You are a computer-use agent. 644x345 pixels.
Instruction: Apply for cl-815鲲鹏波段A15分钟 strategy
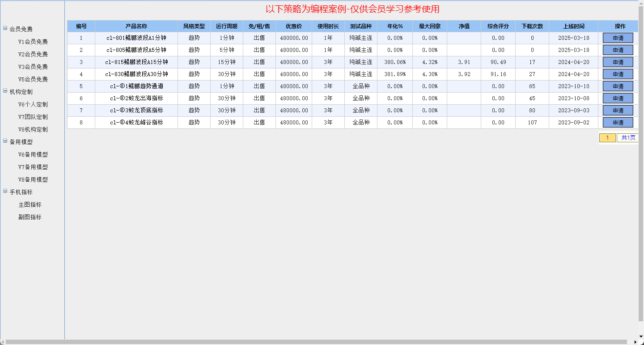[618, 62]
